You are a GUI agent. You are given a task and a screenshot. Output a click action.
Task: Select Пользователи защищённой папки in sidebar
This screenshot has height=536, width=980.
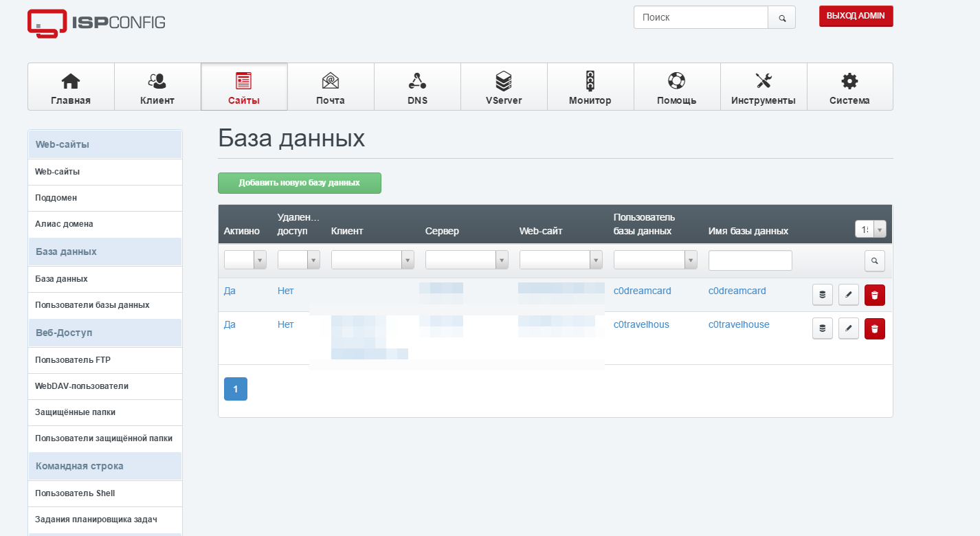tap(104, 438)
